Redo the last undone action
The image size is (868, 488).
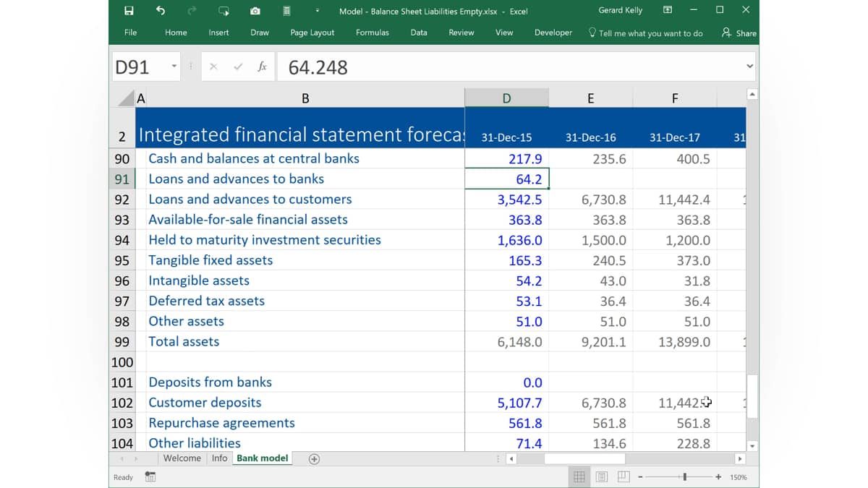192,10
